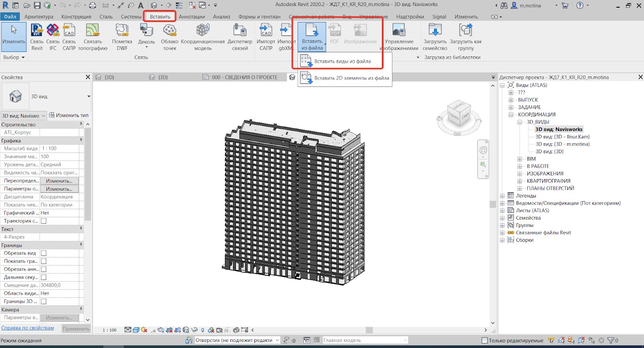Click the horizontal scrollbar thumb of the 3D view
The width and height of the screenshot is (644, 348).
click(x=369, y=330)
